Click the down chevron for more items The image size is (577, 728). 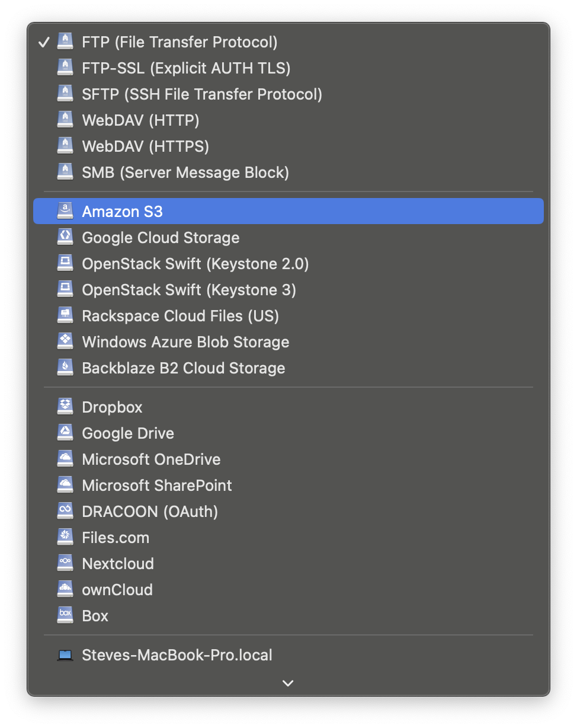tap(288, 683)
